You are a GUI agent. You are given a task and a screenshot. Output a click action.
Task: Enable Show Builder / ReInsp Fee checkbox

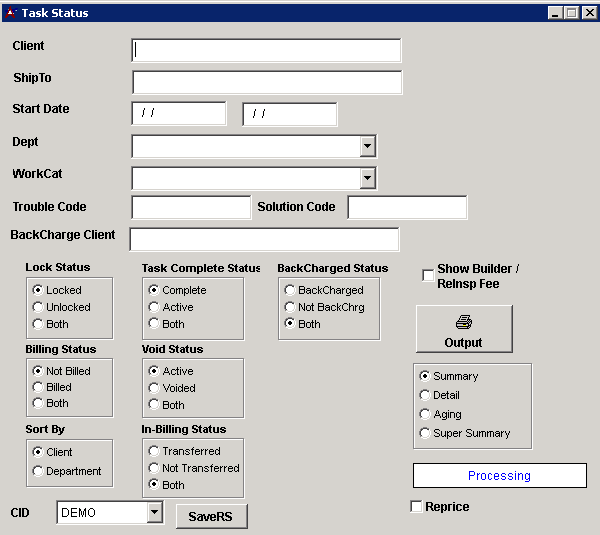click(428, 275)
